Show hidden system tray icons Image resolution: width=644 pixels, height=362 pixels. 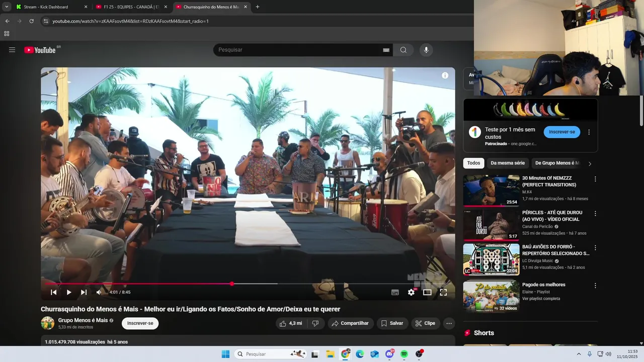click(579, 354)
